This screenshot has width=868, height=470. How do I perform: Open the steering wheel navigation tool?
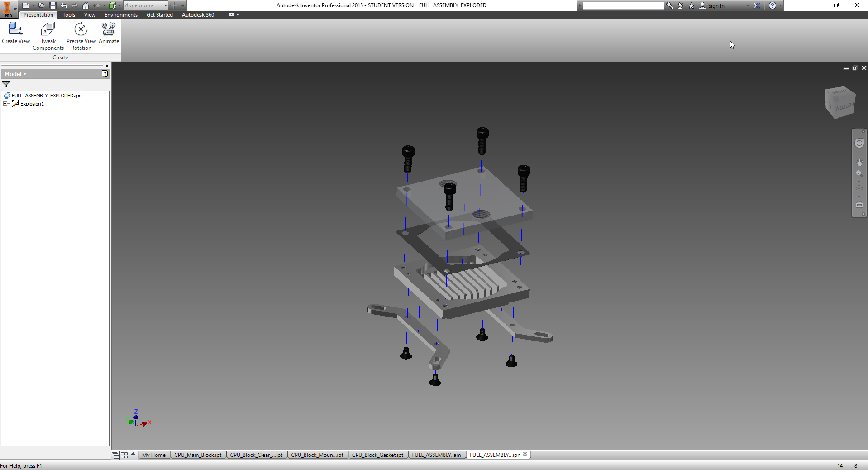click(859, 144)
